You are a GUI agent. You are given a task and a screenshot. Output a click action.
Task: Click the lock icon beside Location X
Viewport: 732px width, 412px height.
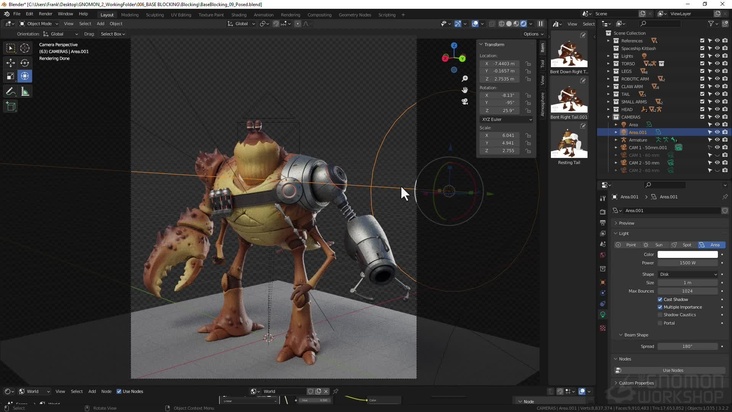coord(528,63)
